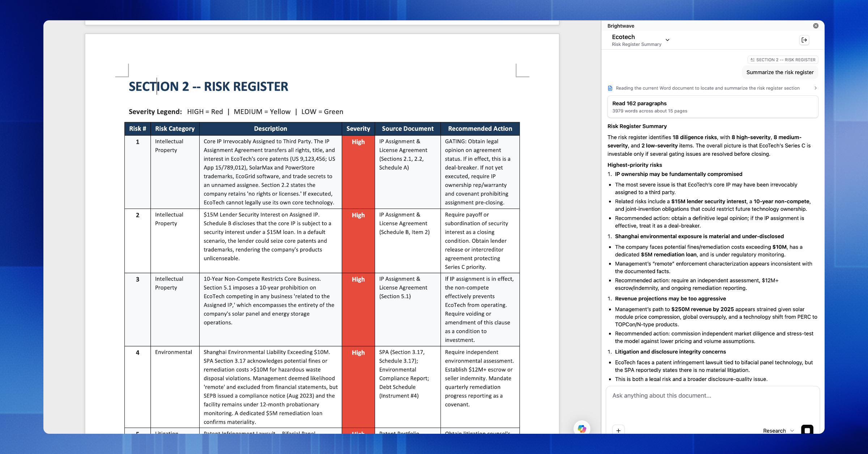This screenshot has height=454, width=868.
Task: Click the IP Assignment source cell for risk 2
Action: click(x=408, y=241)
